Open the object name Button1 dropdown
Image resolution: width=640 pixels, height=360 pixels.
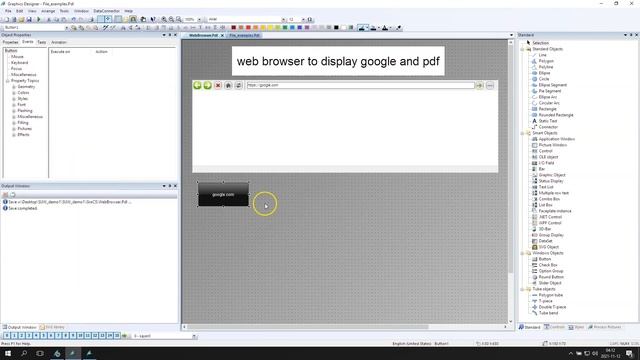tap(67, 28)
